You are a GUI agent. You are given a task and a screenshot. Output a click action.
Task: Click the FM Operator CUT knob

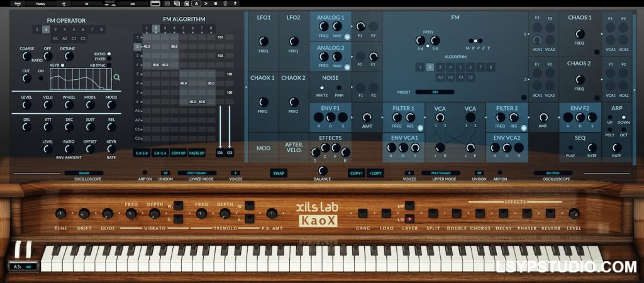26,77
